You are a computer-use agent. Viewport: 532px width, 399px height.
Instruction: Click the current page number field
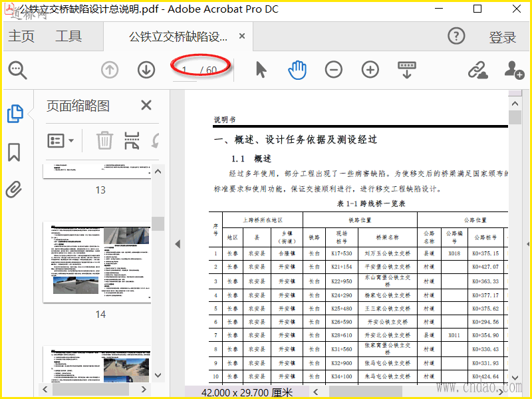click(x=184, y=70)
